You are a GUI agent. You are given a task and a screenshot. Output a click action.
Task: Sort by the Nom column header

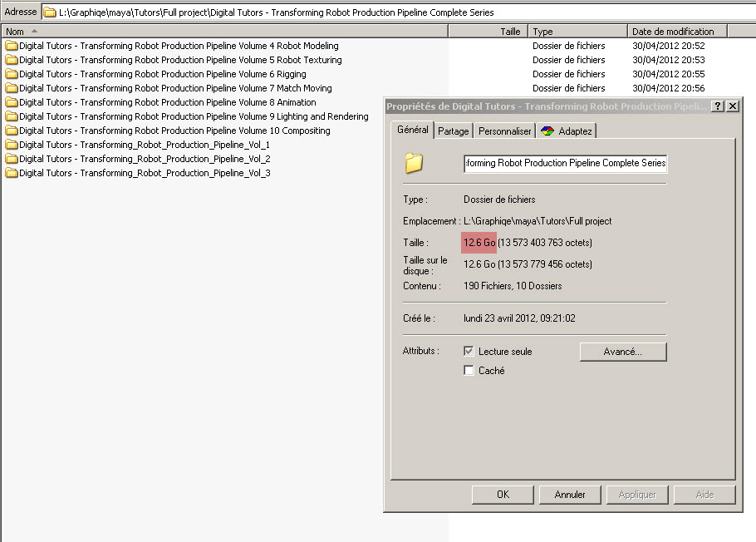click(x=224, y=32)
